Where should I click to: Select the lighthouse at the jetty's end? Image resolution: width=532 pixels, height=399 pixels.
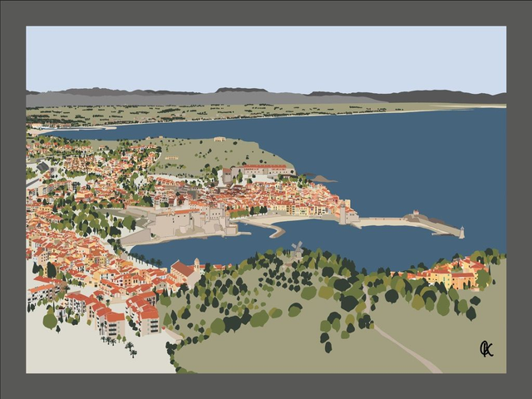(461, 233)
